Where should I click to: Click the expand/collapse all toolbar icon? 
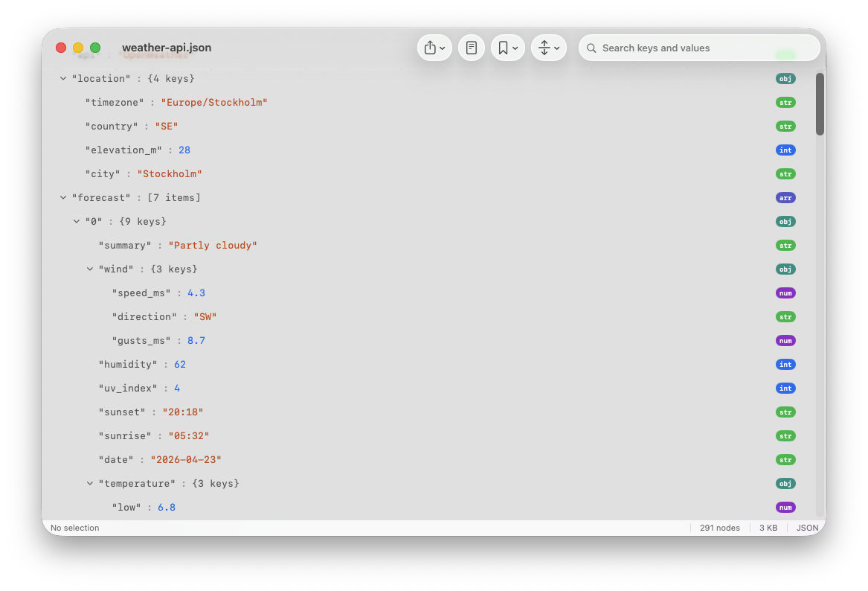coord(545,47)
